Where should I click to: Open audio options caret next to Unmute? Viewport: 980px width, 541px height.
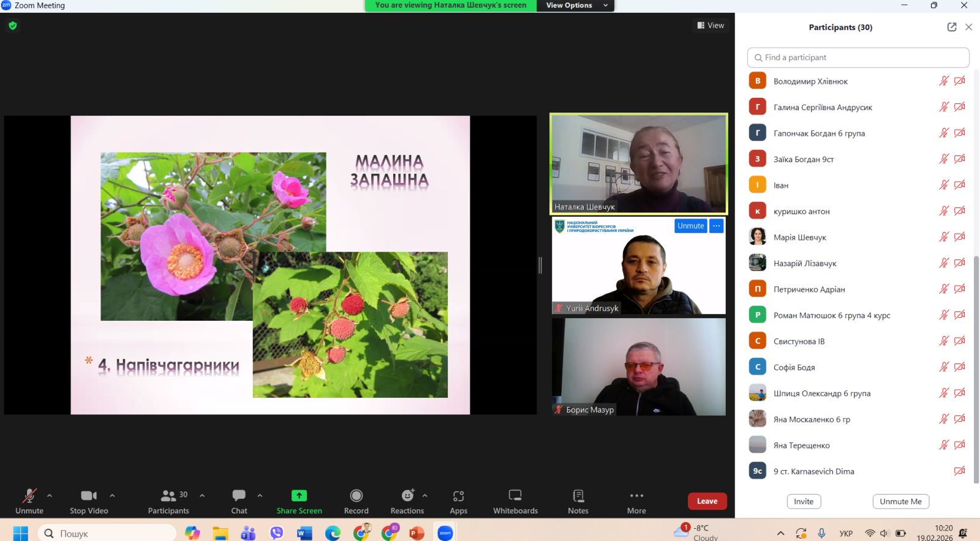tap(50, 496)
